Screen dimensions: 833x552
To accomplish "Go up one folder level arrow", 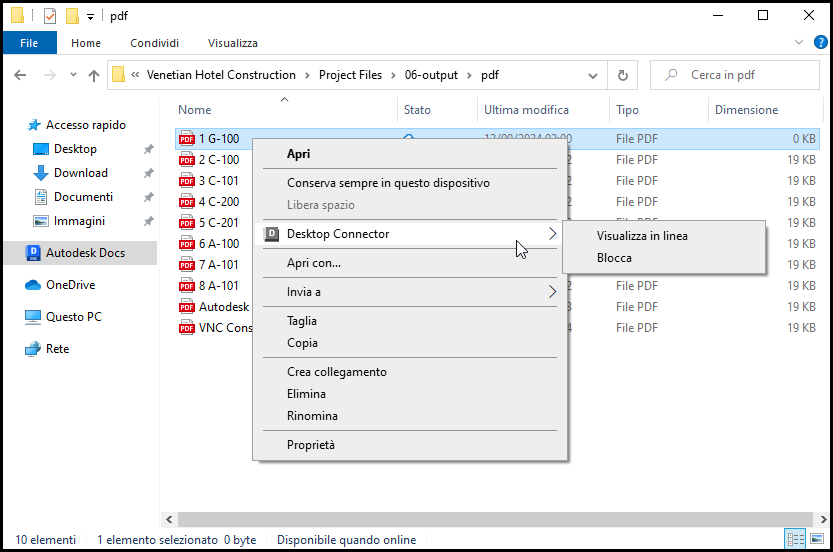I will 94,75.
